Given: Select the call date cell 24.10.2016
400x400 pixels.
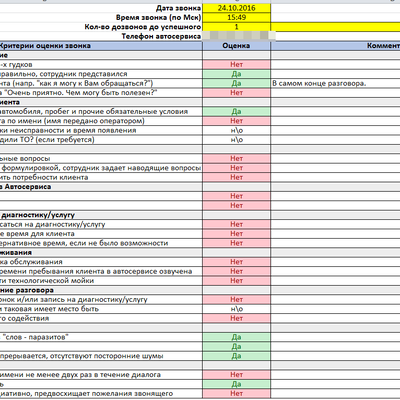Looking at the screenshot, I should pos(236,8).
